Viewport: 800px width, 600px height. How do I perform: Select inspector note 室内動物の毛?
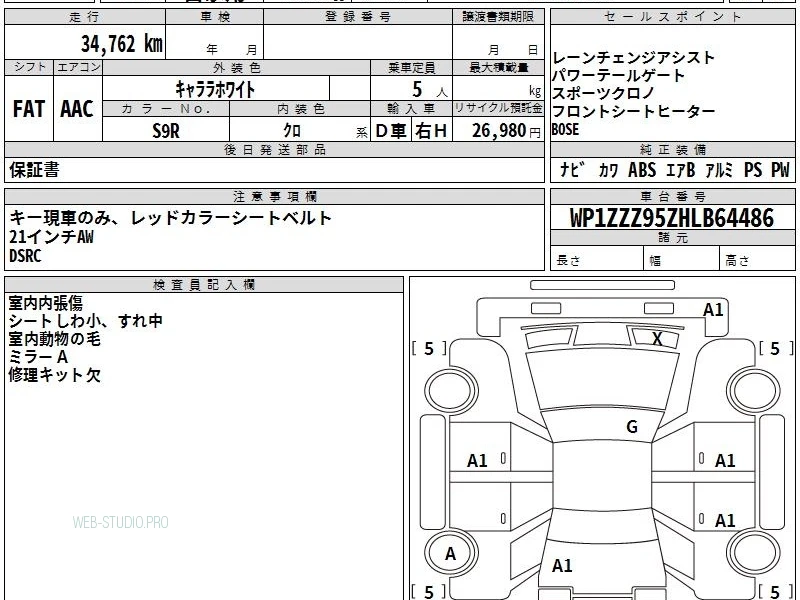[x=55, y=339]
